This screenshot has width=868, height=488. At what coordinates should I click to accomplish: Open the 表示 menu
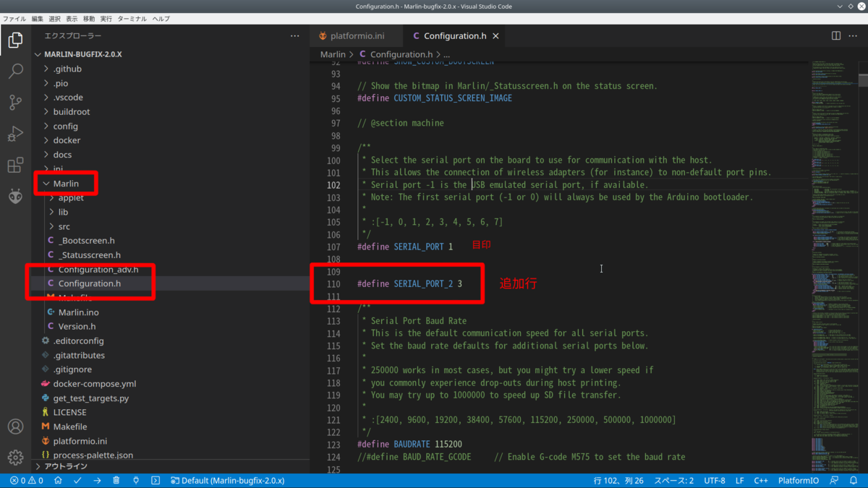coord(72,18)
